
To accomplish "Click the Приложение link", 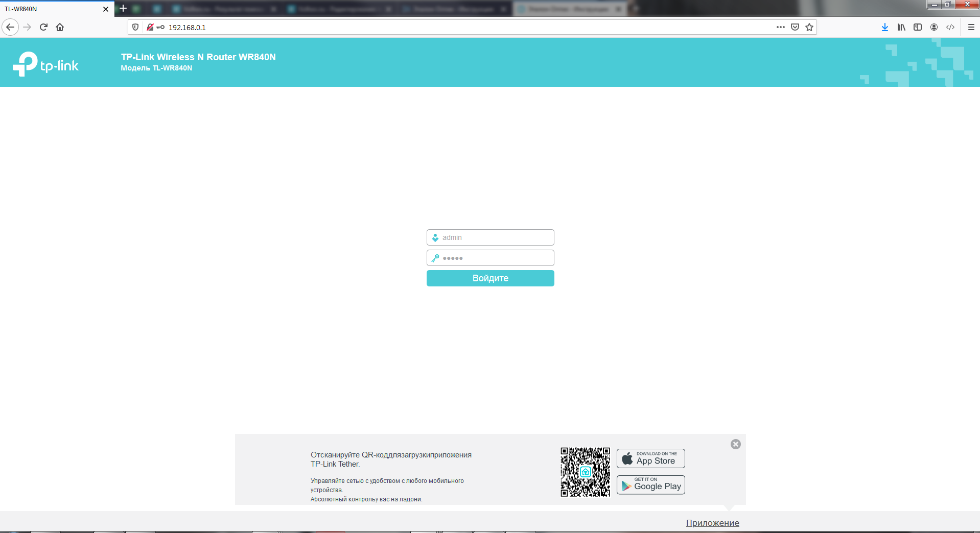I will click(x=712, y=523).
